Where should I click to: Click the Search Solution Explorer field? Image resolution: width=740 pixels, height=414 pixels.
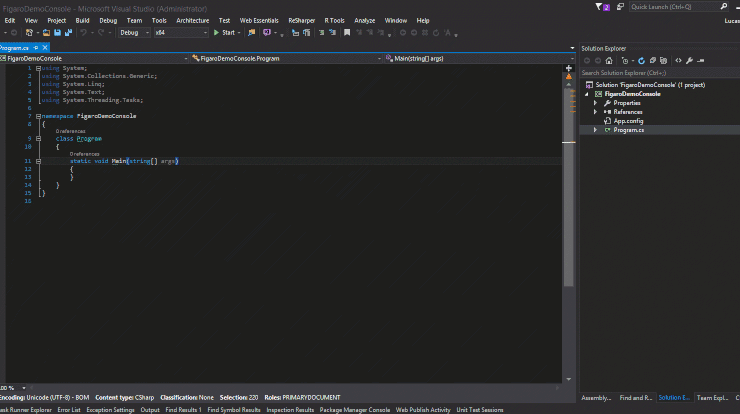(660, 73)
